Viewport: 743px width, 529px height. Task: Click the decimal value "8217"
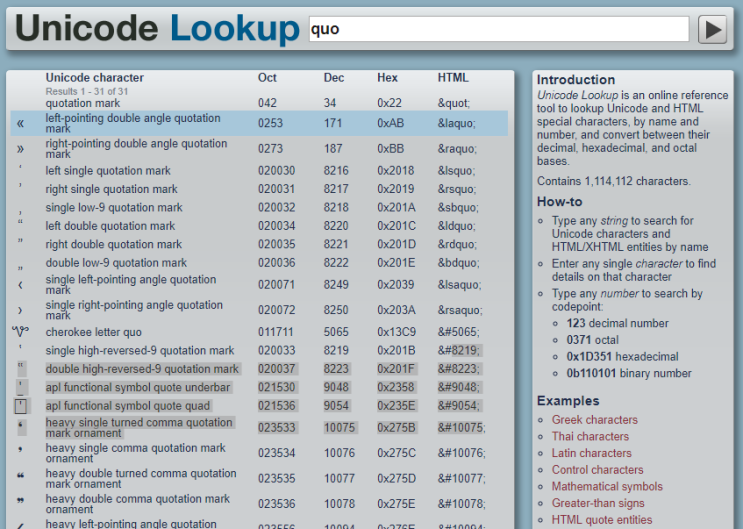coord(336,189)
